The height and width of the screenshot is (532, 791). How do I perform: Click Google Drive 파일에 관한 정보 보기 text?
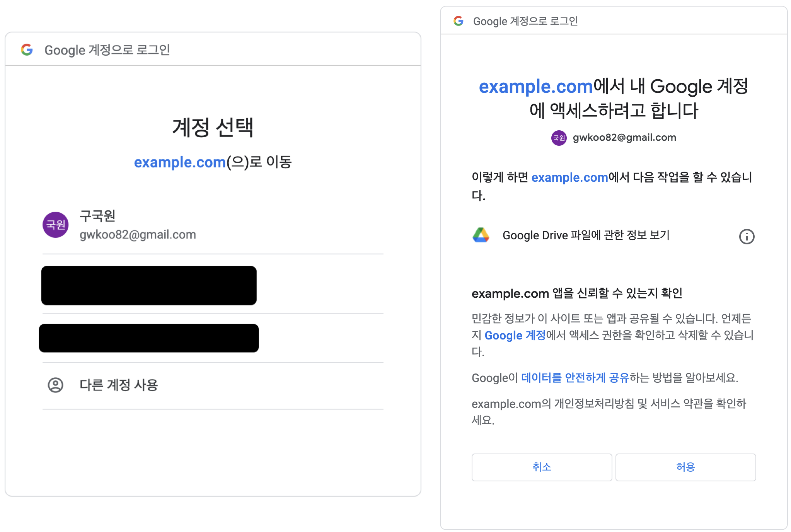[586, 235]
